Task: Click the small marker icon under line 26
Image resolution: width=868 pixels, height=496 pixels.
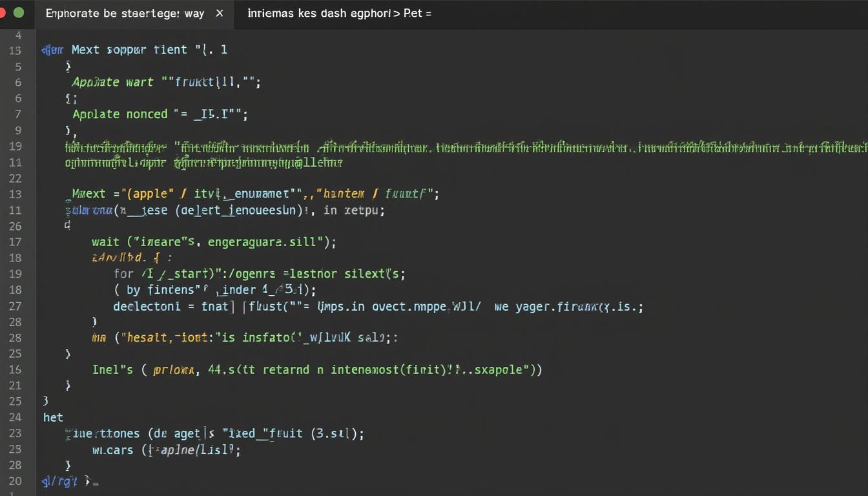Action: tap(67, 225)
